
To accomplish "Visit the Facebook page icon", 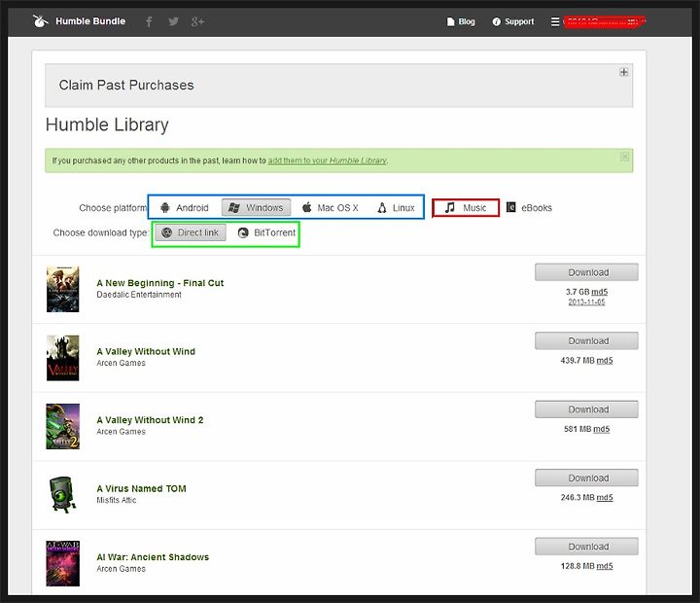I will coord(149,21).
